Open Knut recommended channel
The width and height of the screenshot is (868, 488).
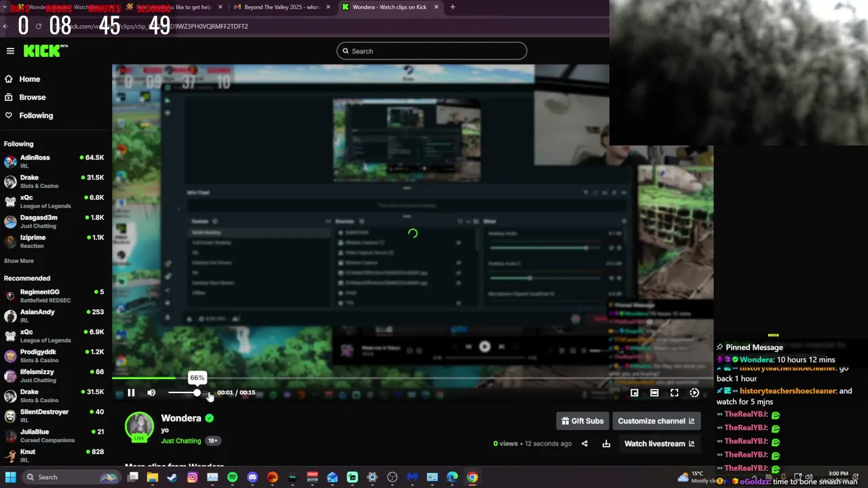click(x=54, y=455)
